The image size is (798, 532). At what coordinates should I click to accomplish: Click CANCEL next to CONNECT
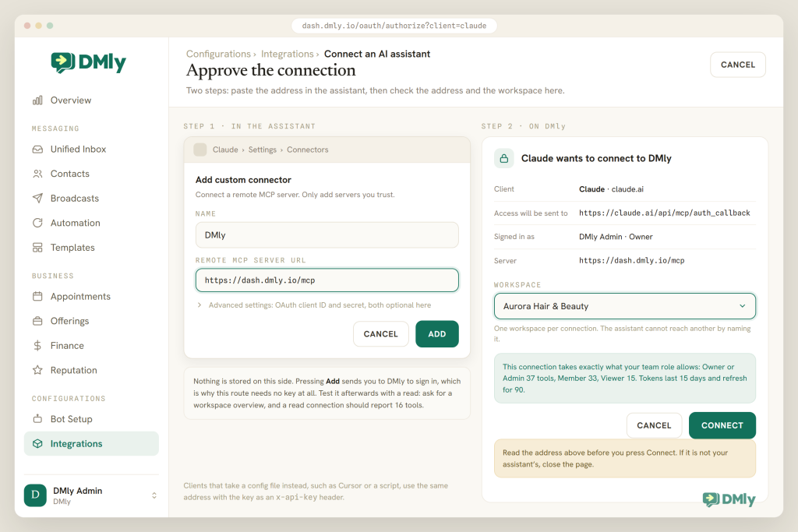654,426
